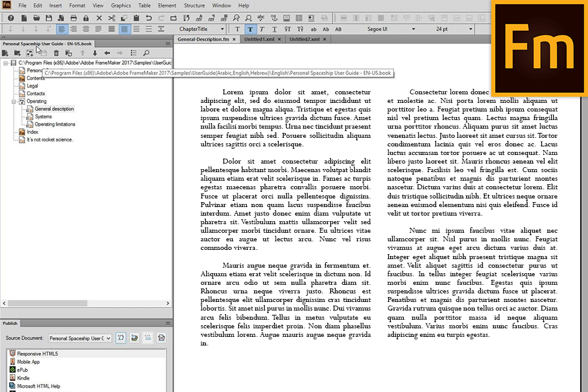Open a file with folder icon
Screen dimensions: 588x392
[x=36, y=18]
